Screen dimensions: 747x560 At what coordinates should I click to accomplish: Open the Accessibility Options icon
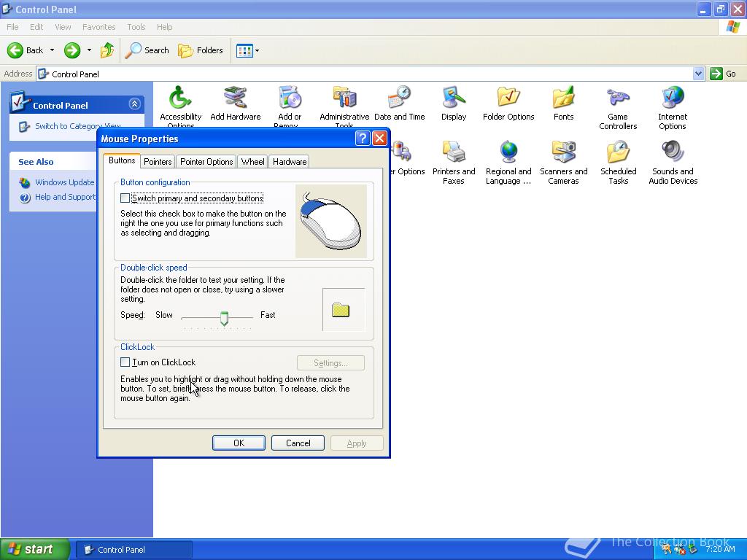coord(180,98)
